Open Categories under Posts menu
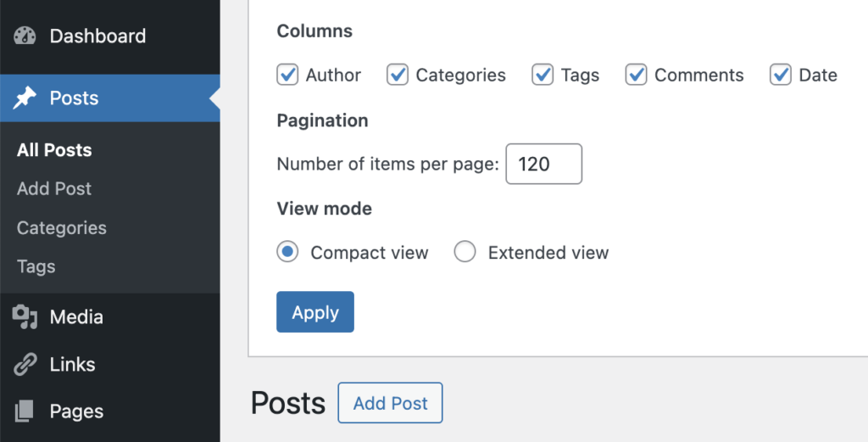This screenshot has height=442, width=868. coord(62,228)
